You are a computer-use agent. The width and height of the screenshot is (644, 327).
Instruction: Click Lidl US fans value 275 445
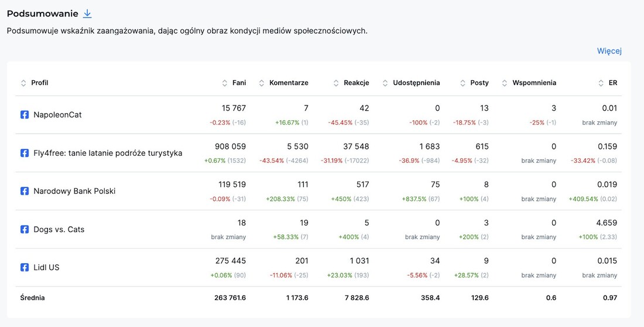tap(231, 261)
